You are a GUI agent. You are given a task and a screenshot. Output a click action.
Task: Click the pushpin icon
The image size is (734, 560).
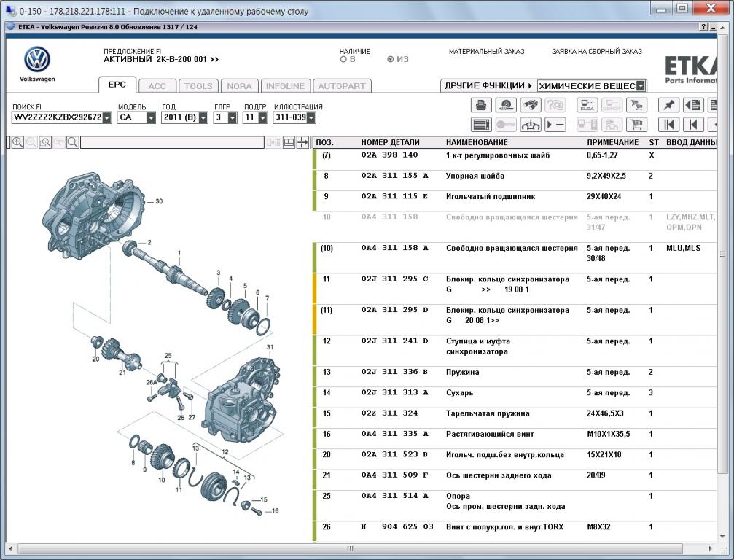pyautogui.click(x=668, y=105)
